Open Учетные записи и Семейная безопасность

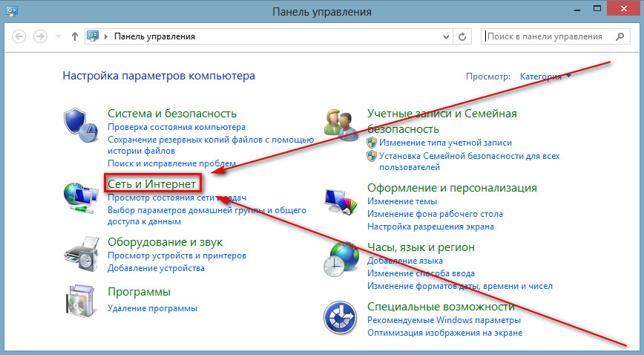442,121
